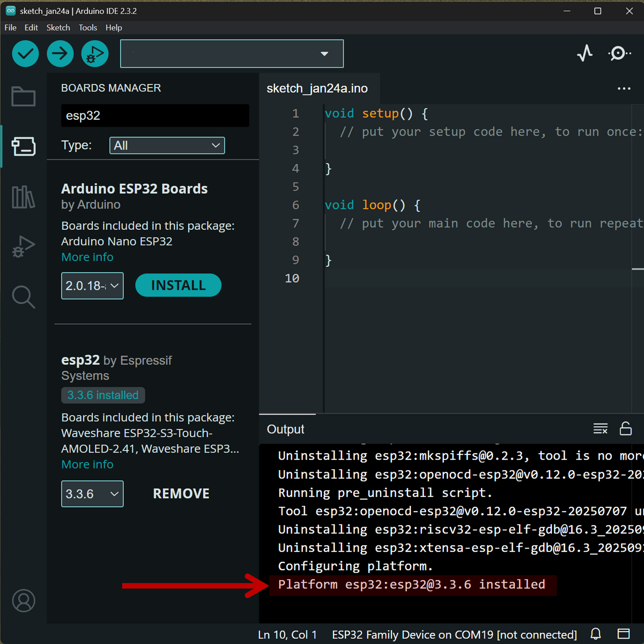This screenshot has height=644, width=644.
Task: Open the Sketchbook folder sidebar icon
Action: [23, 96]
